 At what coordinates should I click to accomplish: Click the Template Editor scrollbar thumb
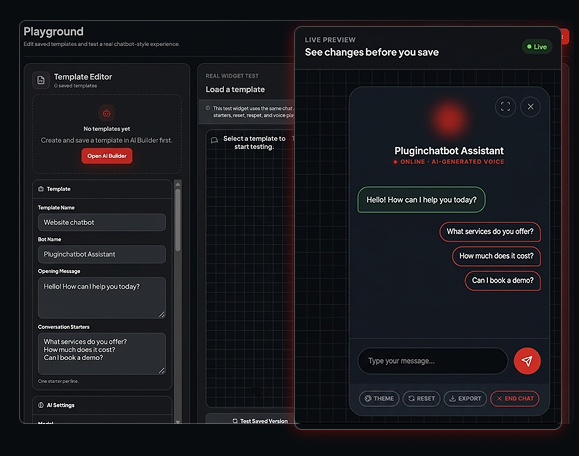(x=178, y=220)
